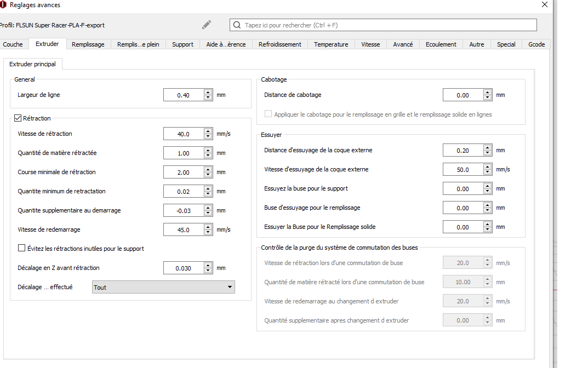Click the search magnifier icon
Viewport: 588px width, 368px height.
coord(237,25)
